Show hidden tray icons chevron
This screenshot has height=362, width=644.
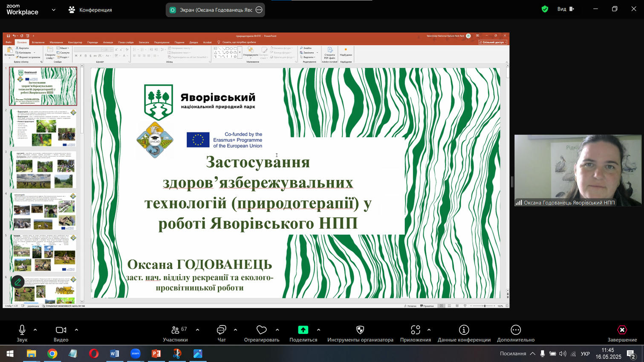(x=533, y=353)
